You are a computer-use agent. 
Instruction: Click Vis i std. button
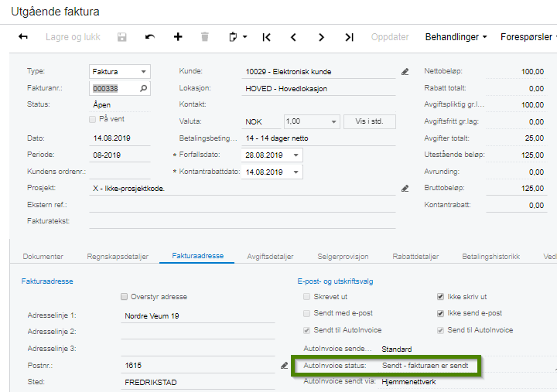(x=370, y=121)
